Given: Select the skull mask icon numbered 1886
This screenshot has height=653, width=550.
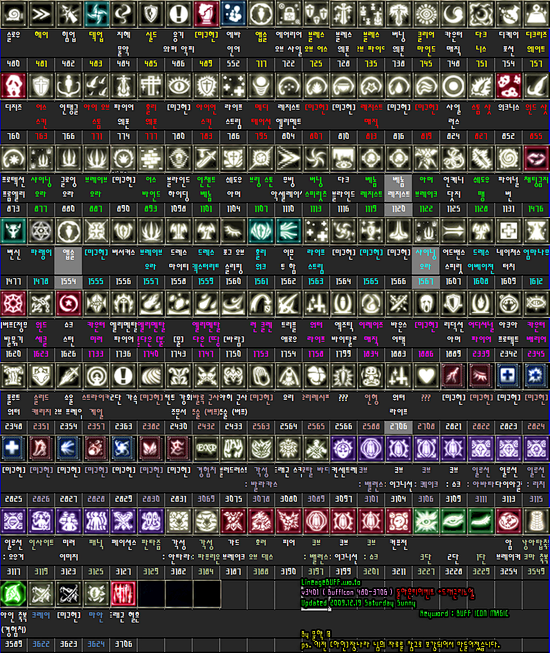Looking at the screenshot, I should (426, 304).
